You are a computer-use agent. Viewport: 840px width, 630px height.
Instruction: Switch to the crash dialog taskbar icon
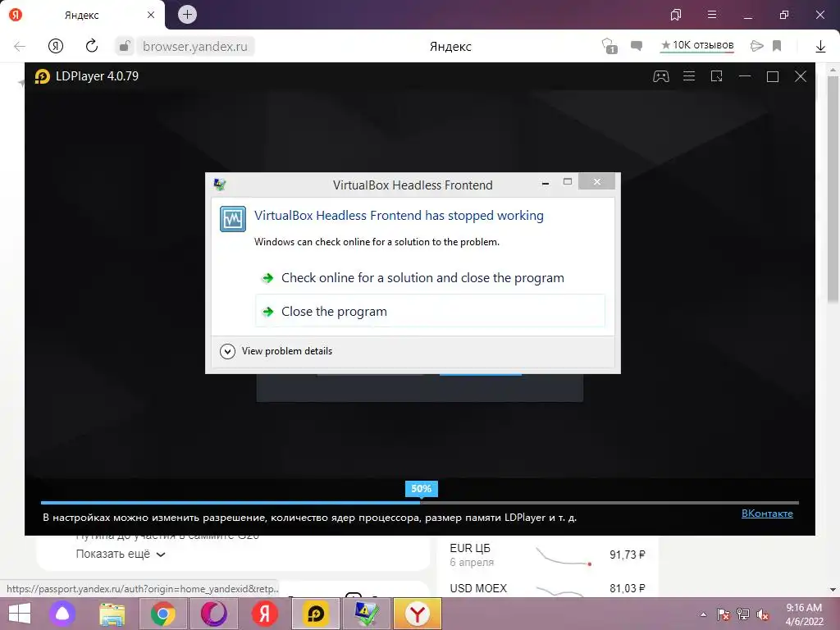367,614
